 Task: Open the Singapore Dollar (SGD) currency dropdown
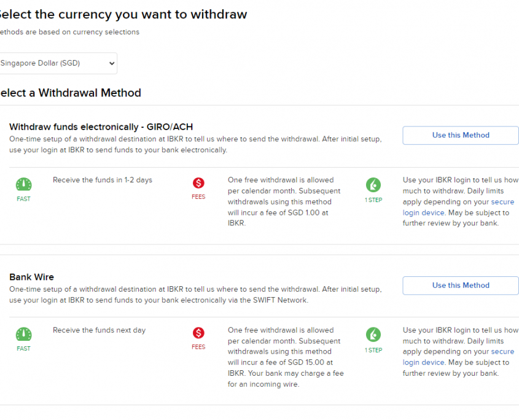click(58, 63)
